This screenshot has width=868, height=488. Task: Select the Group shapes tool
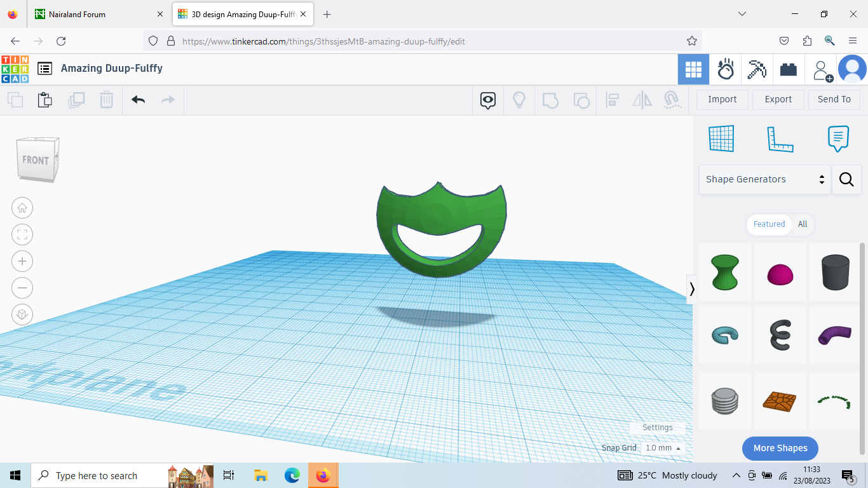550,100
